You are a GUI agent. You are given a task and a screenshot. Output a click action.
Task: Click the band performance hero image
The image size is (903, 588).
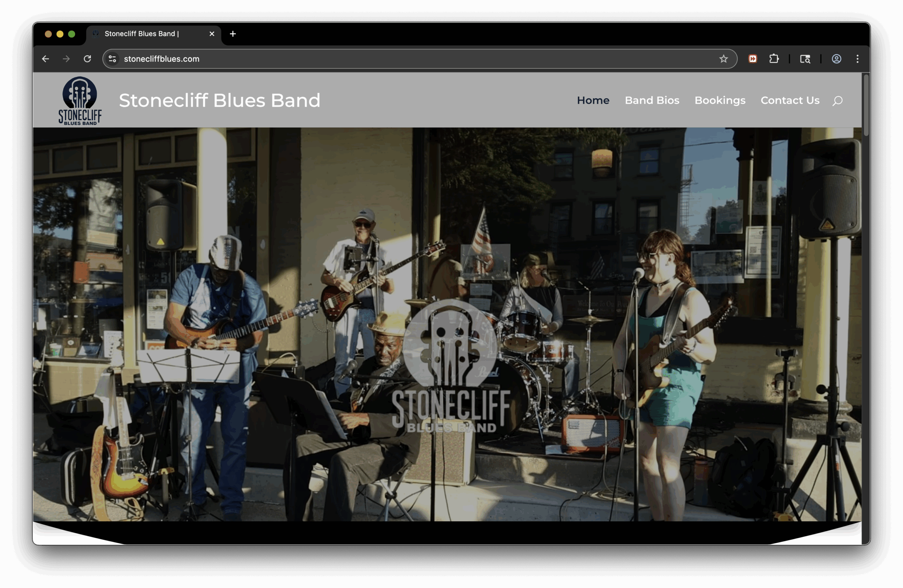tap(447, 325)
